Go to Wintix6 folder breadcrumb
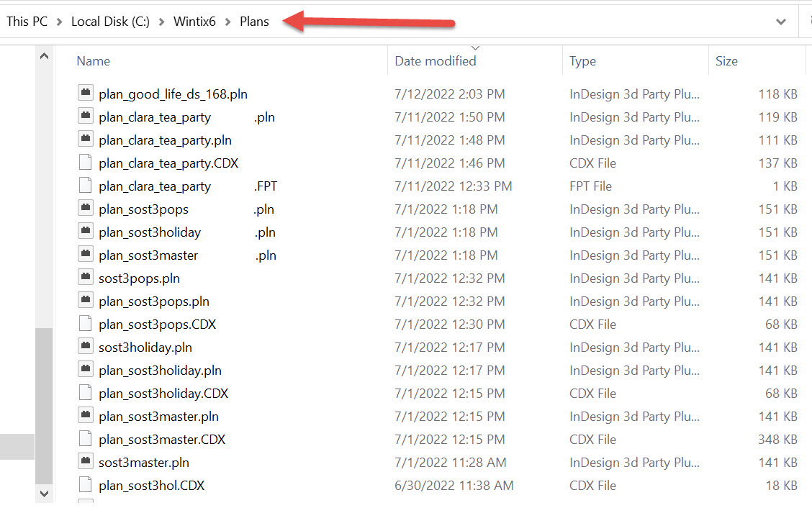Image resolution: width=812 pixels, height=513 pixels. coord(194,21)
